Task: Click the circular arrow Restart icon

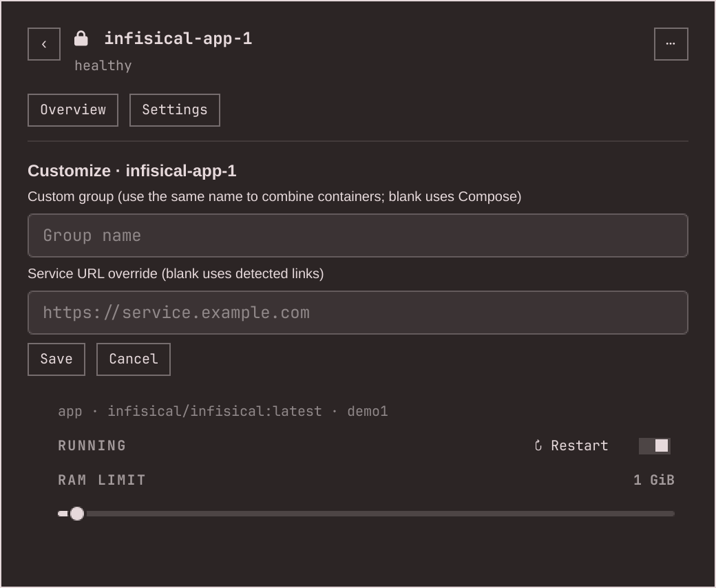Action: 538,445
